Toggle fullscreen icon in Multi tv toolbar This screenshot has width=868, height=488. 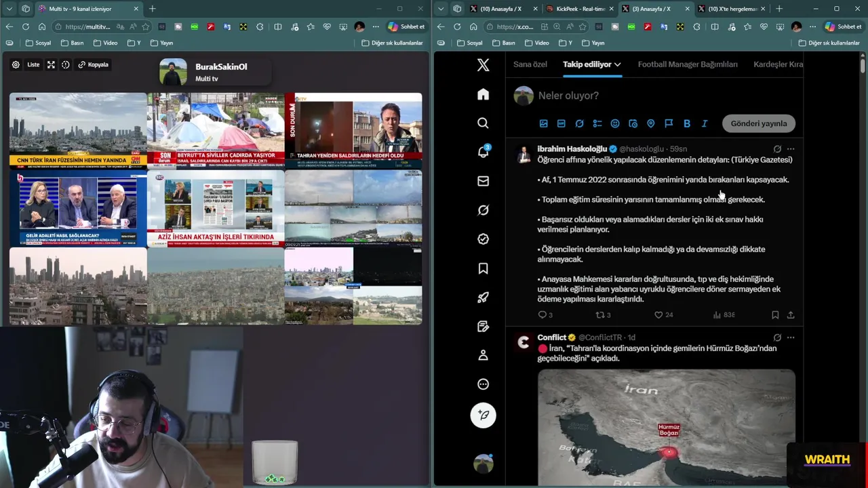51,65
